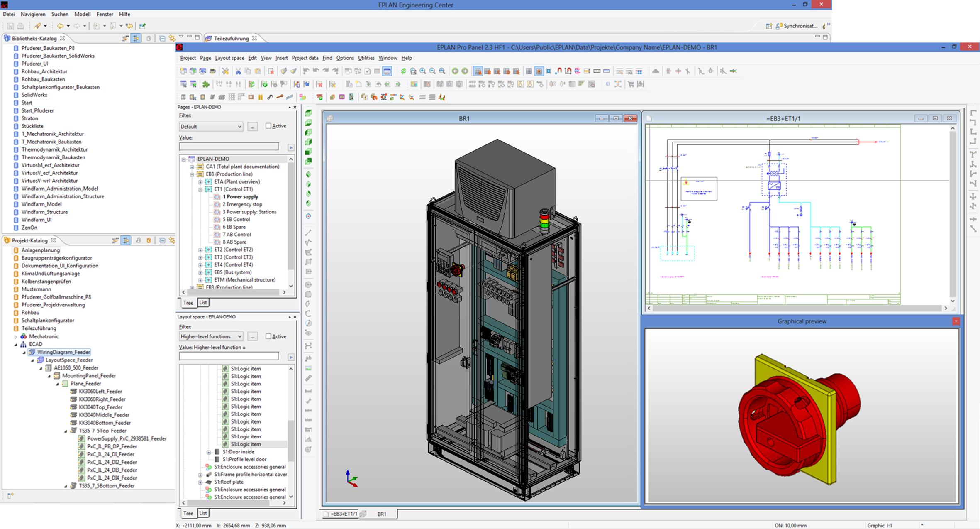
Task: Open the Project data menu
Action: click(305, 58)
